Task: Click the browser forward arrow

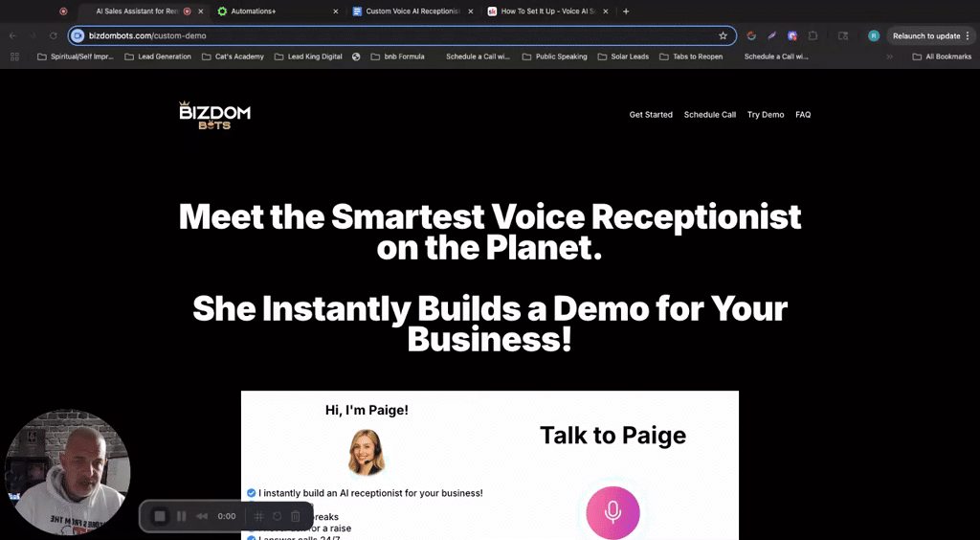Action: [33, 35]
